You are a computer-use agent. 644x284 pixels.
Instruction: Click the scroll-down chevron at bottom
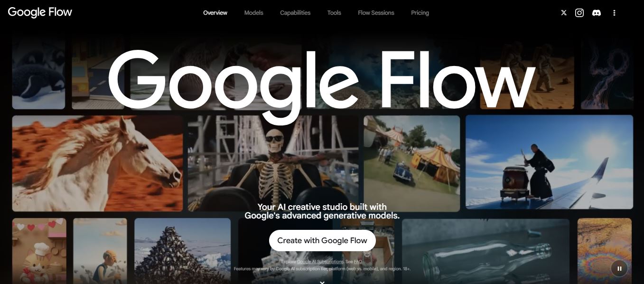pos(322,282)
